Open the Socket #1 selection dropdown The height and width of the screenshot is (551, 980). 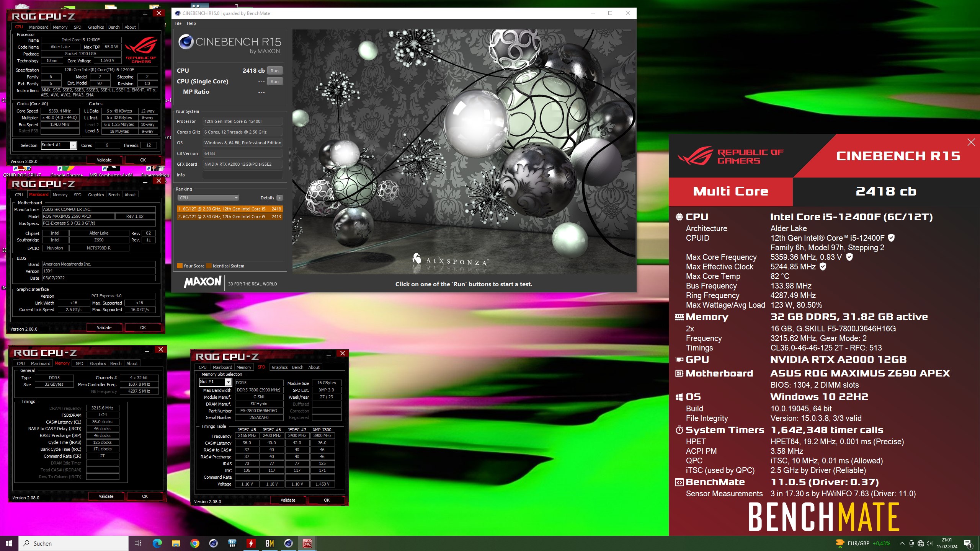[x=59, y=145]
